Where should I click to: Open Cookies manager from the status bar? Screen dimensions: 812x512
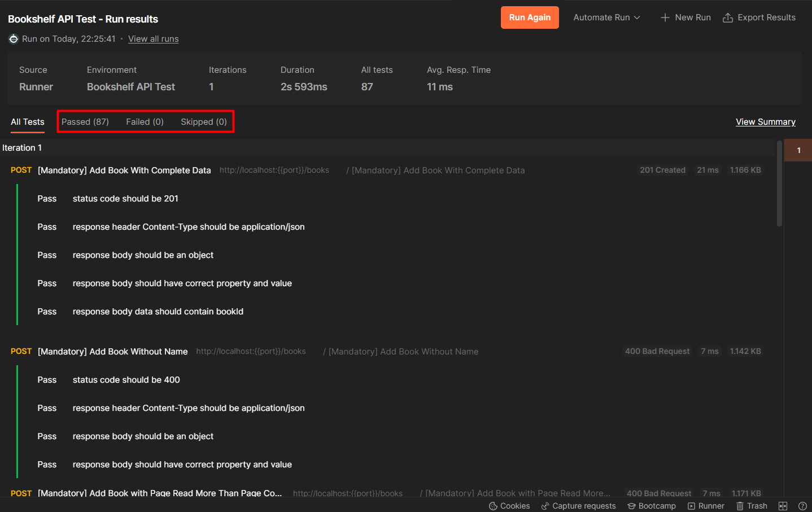(509, 505)
